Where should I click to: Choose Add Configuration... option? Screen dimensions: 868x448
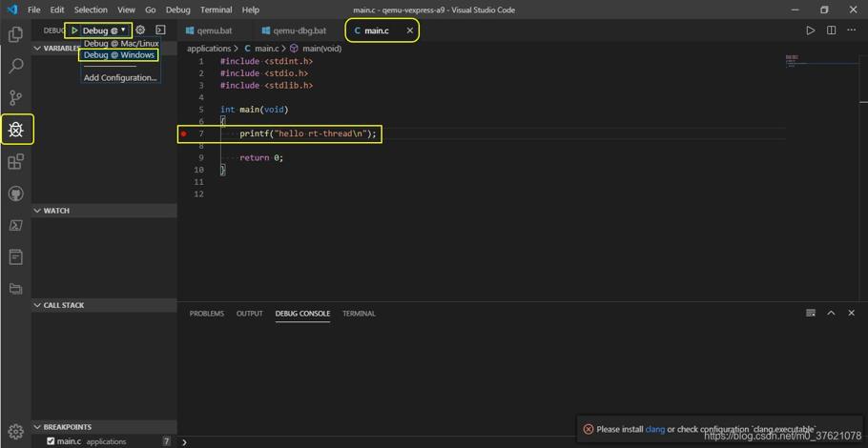120,77
